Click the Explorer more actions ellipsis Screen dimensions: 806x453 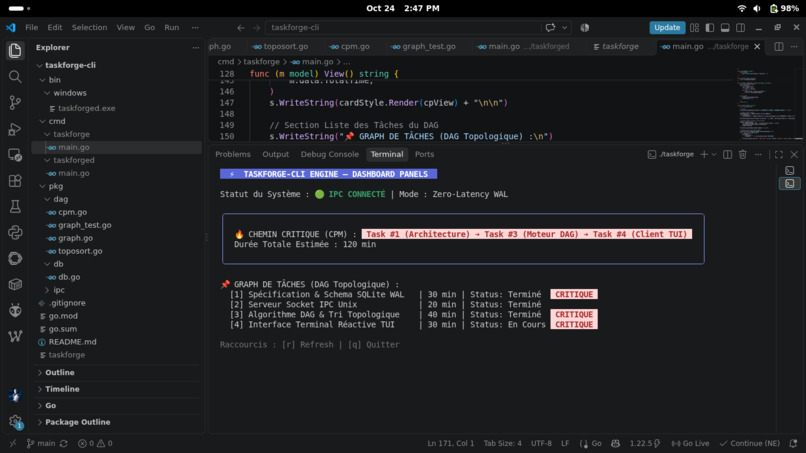tap(195, 47)
